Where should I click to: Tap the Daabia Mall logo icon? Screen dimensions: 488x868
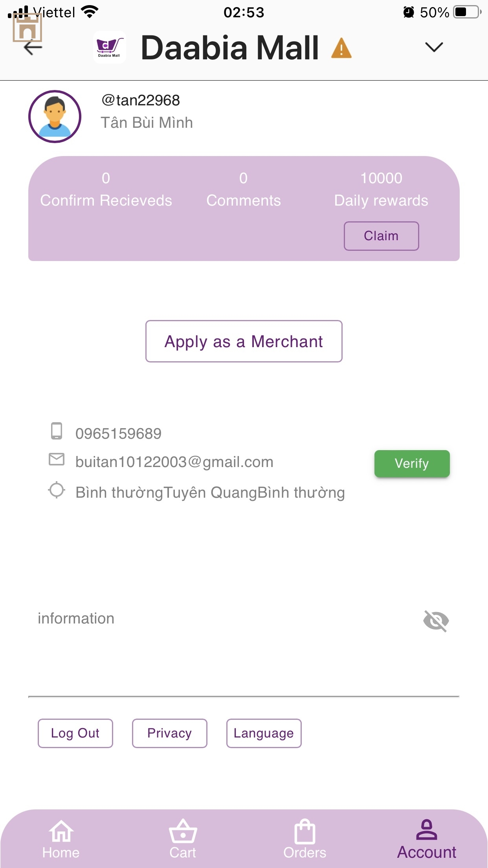pyautogui.click(x=110, y=47)
